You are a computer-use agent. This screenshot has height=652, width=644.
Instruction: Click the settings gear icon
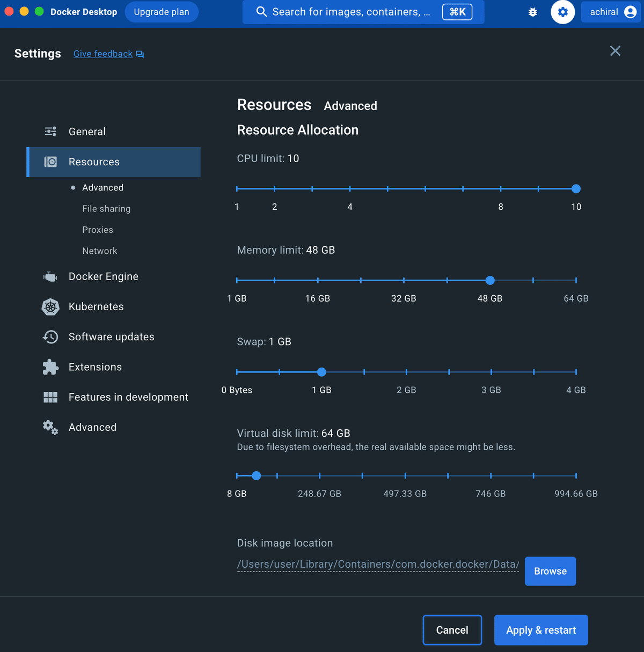click(562, 12)
